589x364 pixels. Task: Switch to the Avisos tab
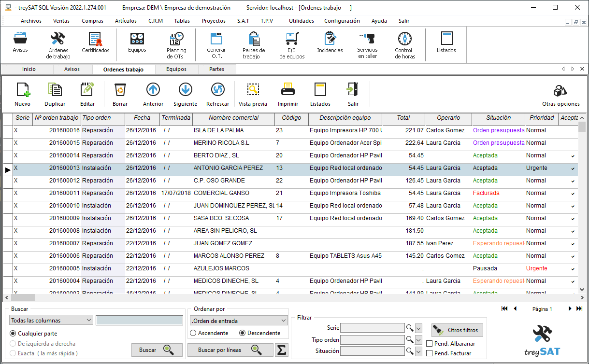[x=72, y=69]
